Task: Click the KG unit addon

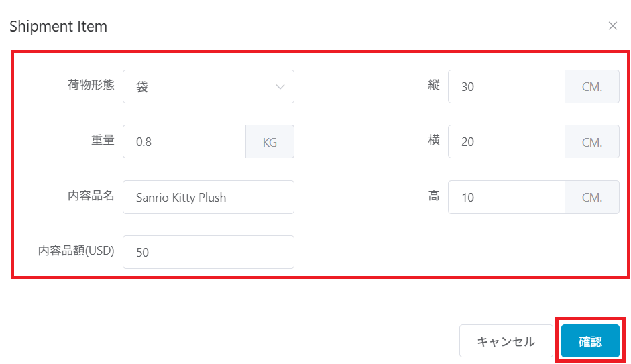Action: pyautogui.click(x=270, y=142)
